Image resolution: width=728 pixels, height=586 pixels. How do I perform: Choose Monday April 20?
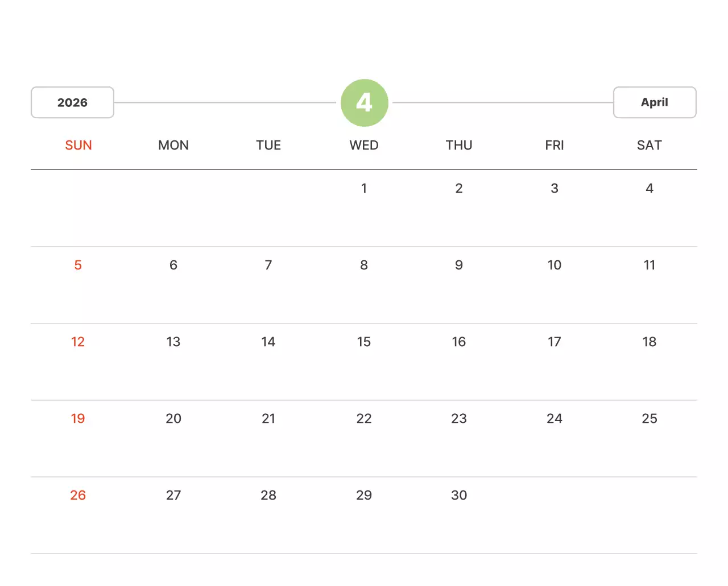tap(173, 419)
